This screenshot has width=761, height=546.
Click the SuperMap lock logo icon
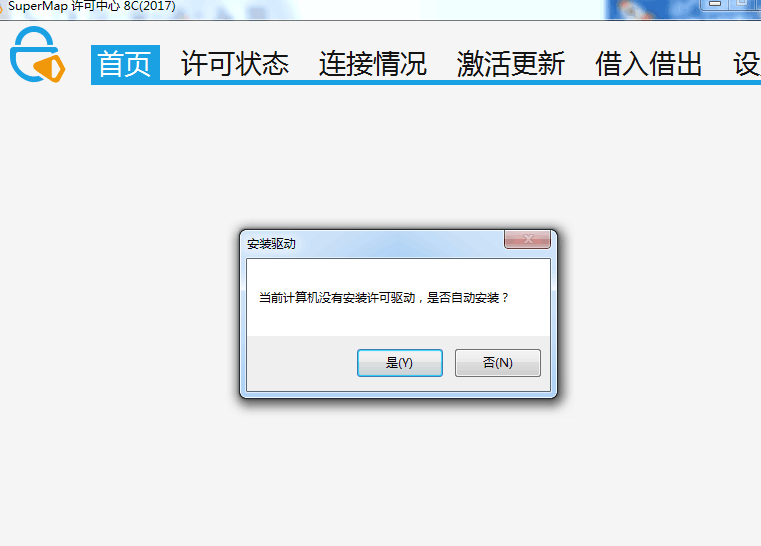pyautogui.click(x=37, y=54)
